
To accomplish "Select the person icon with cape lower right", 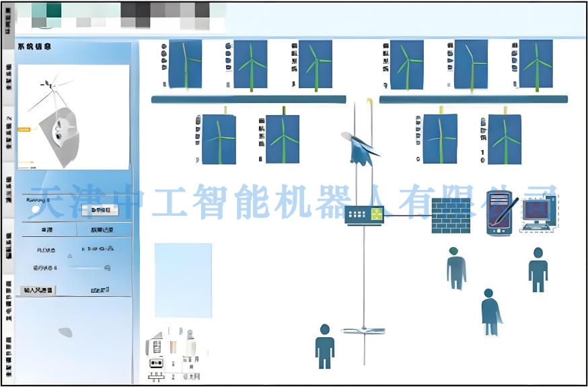I will click(491, 312).
